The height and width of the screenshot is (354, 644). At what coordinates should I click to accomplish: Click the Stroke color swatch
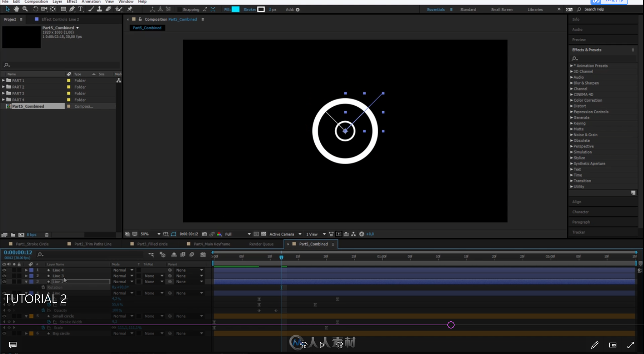[261, 9]
